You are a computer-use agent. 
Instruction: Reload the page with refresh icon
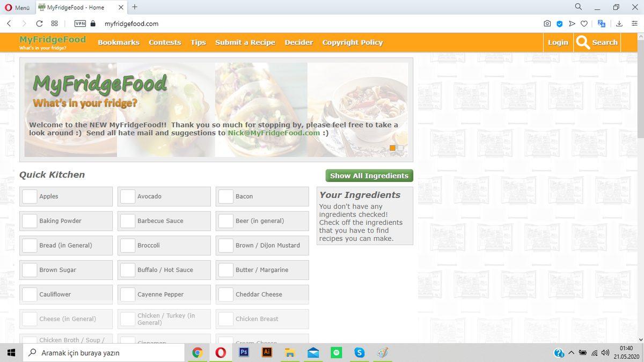(x=39, y=24)
